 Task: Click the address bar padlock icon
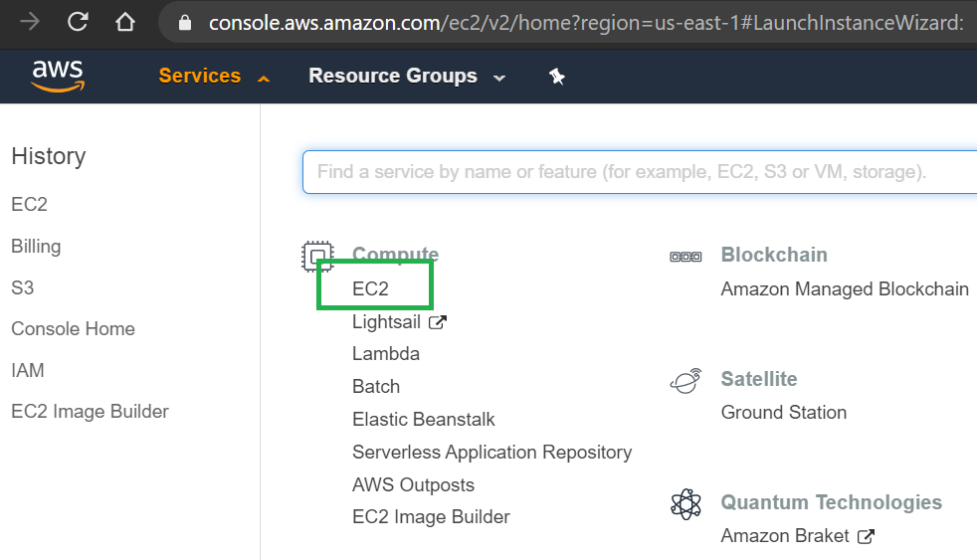tap(184, 22)
